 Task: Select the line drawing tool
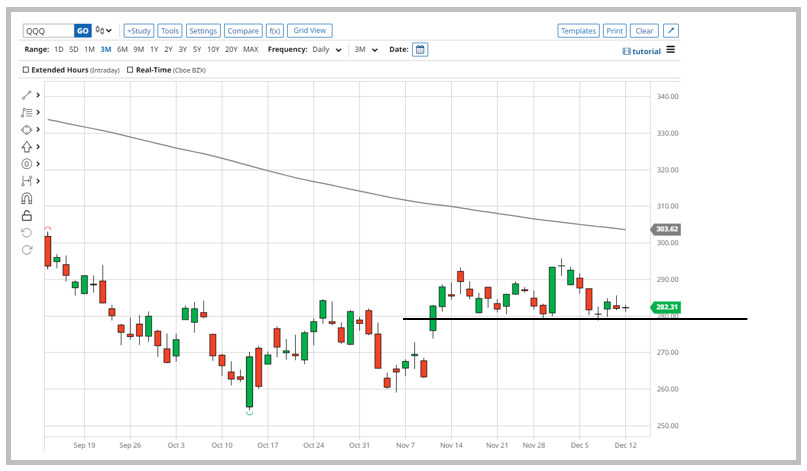point(27,95)
